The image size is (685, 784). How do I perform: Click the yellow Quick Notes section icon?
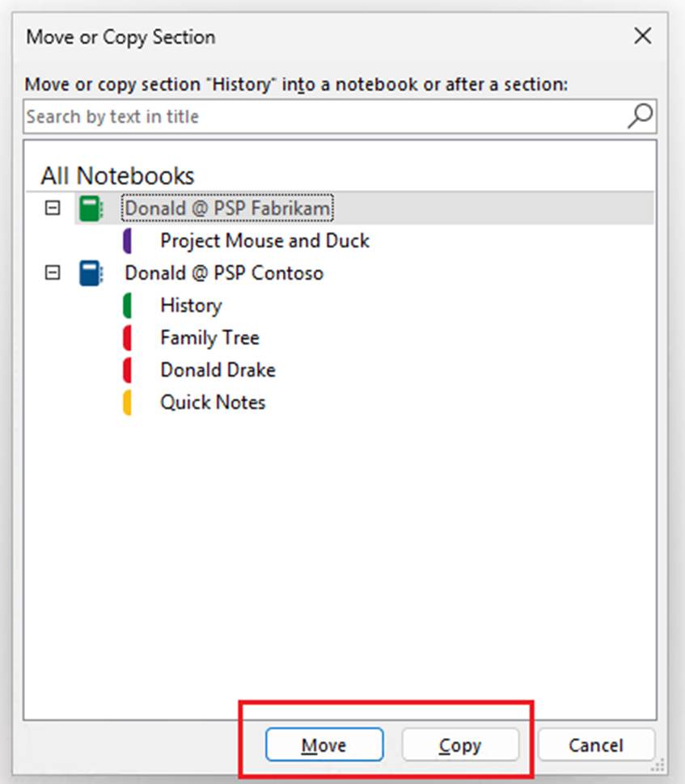(x=127, y=403)
